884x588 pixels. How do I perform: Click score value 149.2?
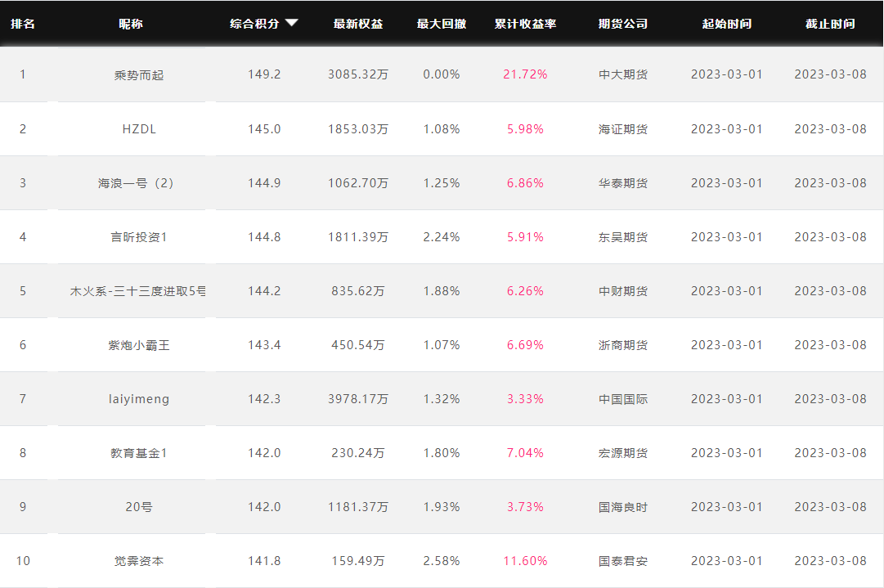(264, 74)
